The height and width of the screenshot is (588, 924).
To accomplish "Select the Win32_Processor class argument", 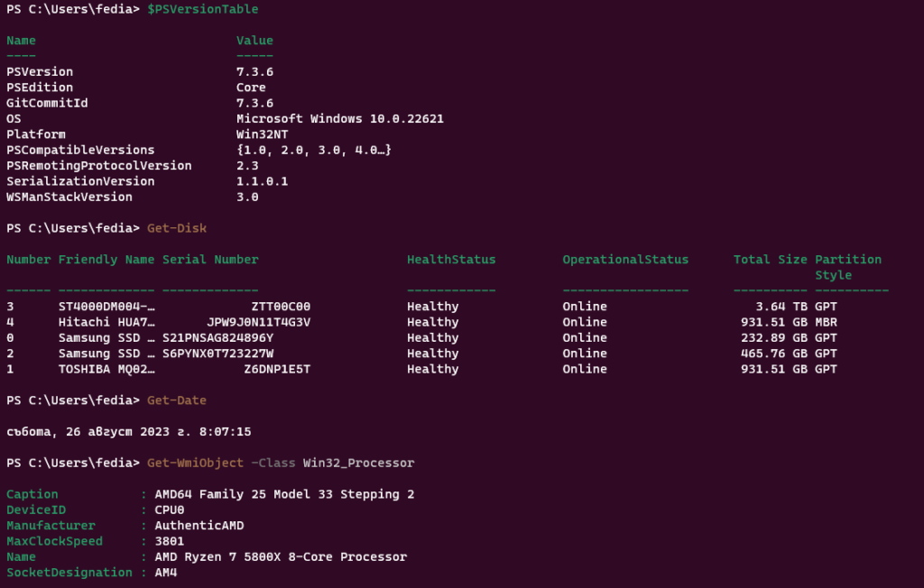I will click(x=358, y=463).
